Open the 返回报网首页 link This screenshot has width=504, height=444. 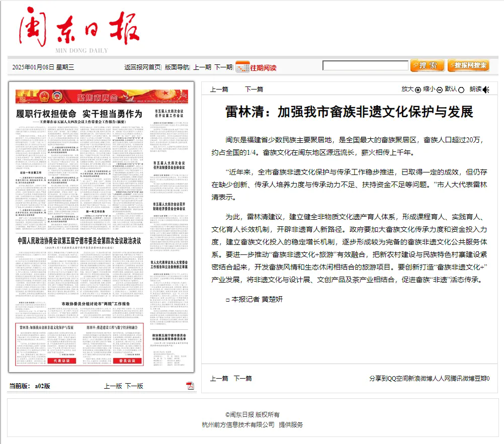point(142,67)
